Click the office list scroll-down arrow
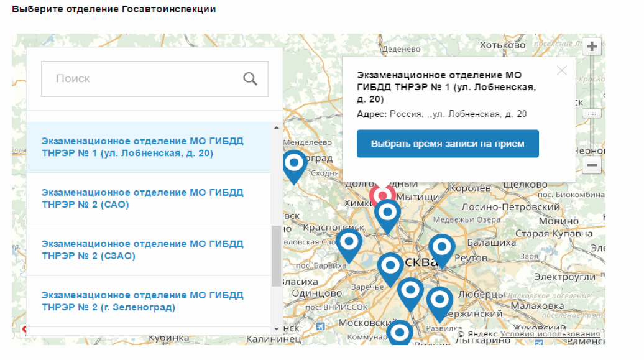Viewport: 644px width, 360px height. point(277,328)
